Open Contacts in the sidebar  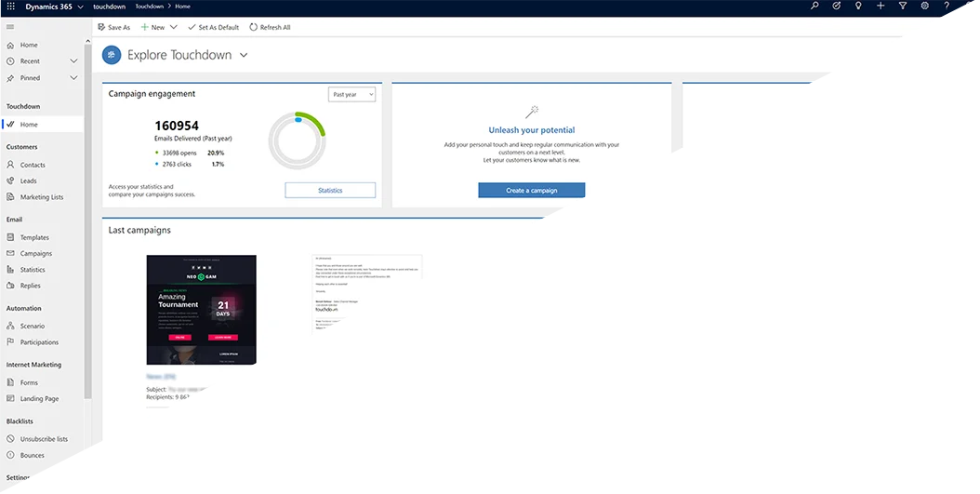click(33, 165)
